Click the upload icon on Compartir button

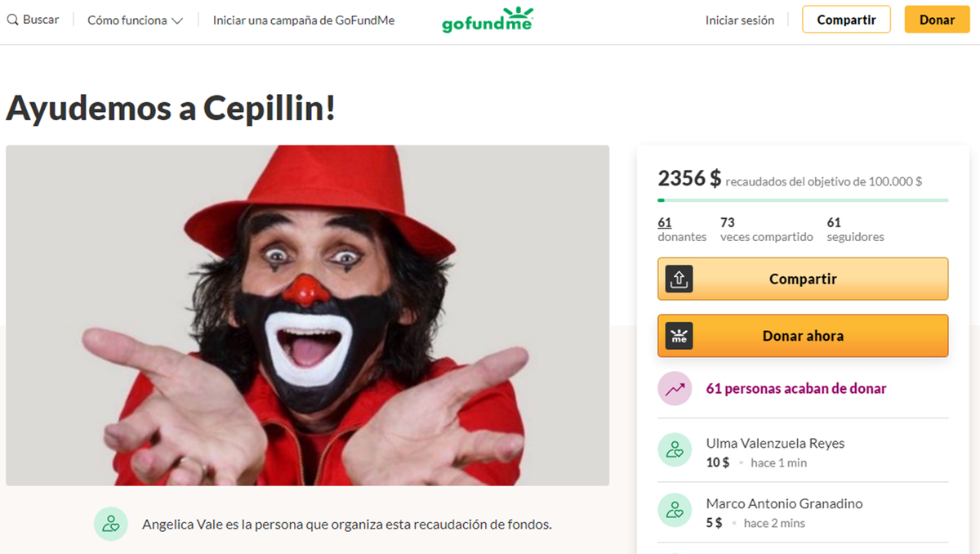pos(679,279)
